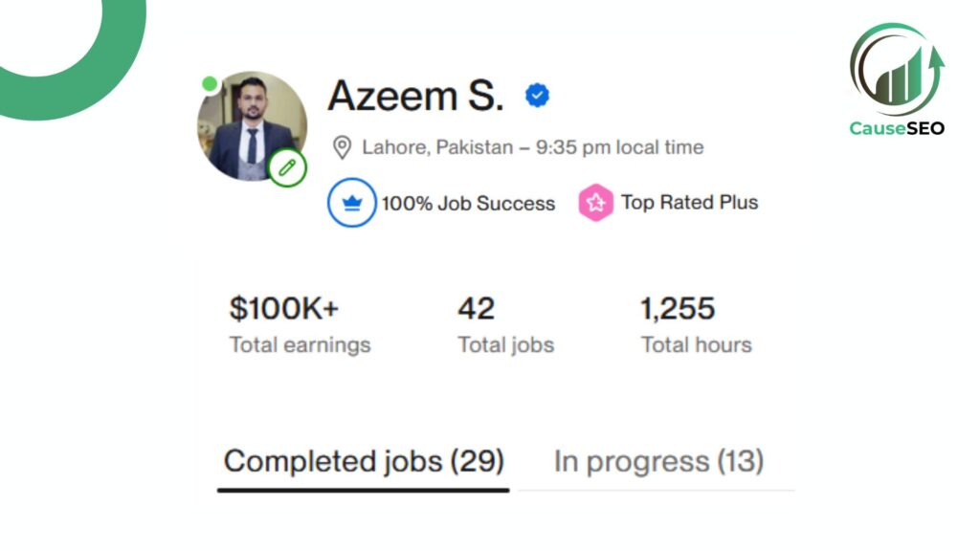Image resolution: width=980 pixels, height=551 pixels.
Task: Click the blue verified checkmark badge
Action: click(x=537, y=96)
